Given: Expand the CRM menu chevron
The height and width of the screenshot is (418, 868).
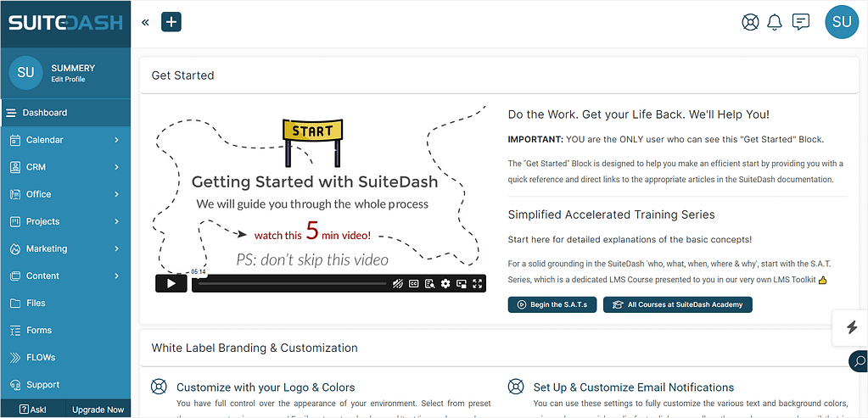Looking at the screenshot, I should (x=117, y=167).
